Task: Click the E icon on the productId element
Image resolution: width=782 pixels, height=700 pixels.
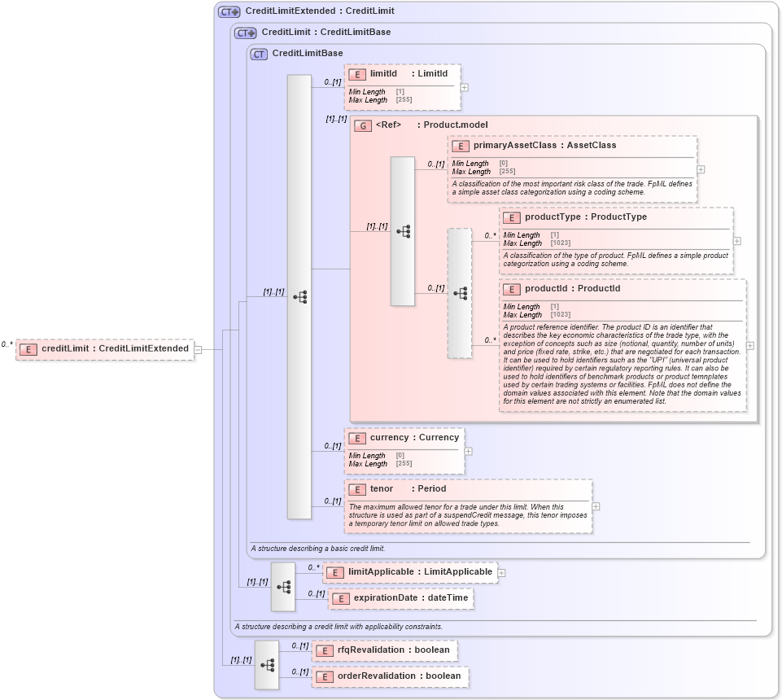Action: tap(512, 289)
